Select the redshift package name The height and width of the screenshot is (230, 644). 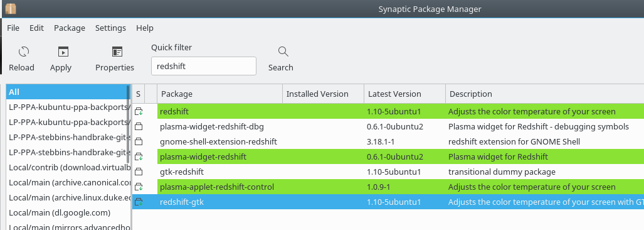pyautogui.click(x=174, y=111)
